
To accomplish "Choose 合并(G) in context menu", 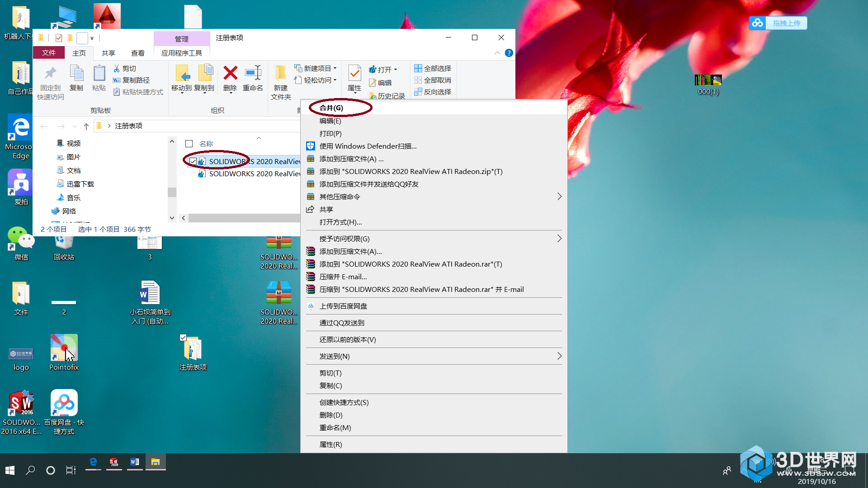I will click(x=434, y=108).
